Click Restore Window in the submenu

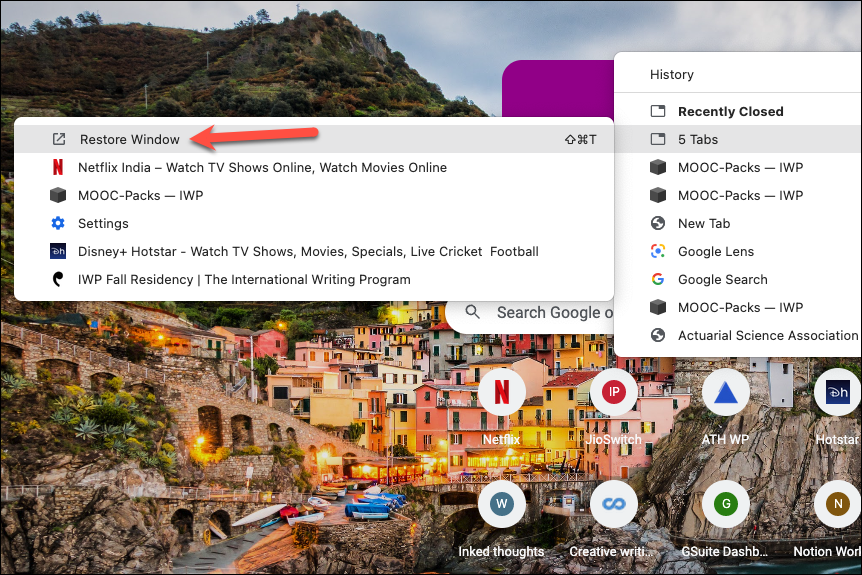coord(314,140)
